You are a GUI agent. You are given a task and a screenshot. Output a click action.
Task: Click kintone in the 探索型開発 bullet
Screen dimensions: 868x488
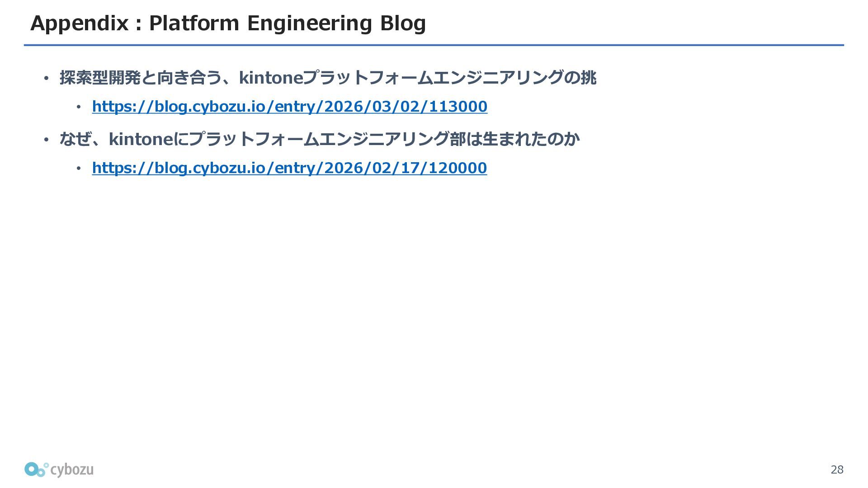(271, 78)
